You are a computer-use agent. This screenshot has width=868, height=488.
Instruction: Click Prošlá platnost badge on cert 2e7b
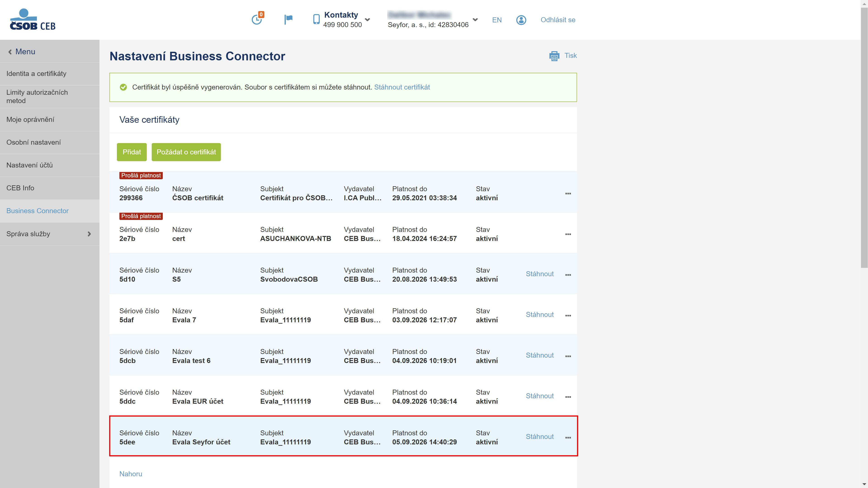141,216
